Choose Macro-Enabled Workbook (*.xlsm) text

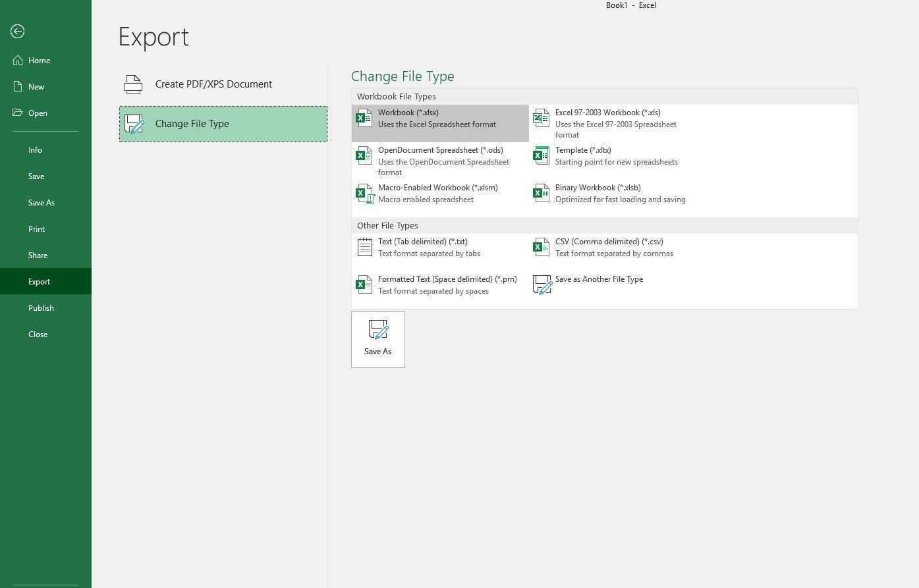[438, 188]
